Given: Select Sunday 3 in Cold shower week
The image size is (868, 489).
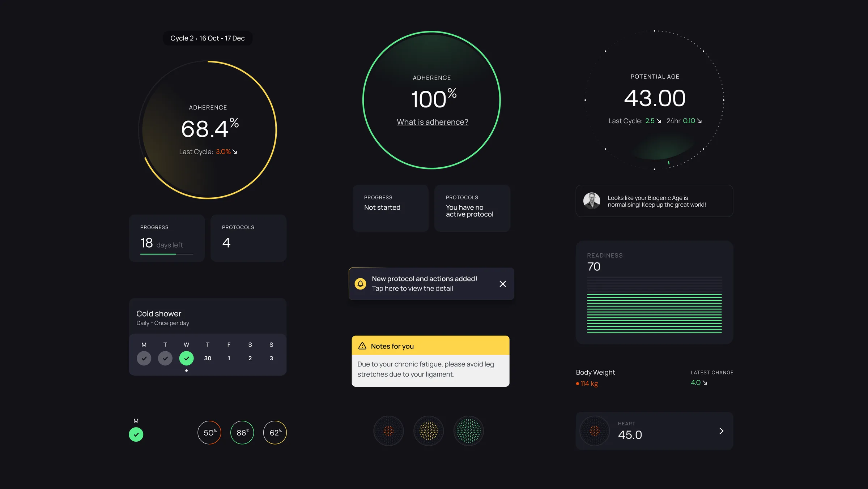Looking at the screenshot, I should tap(271, 358).
